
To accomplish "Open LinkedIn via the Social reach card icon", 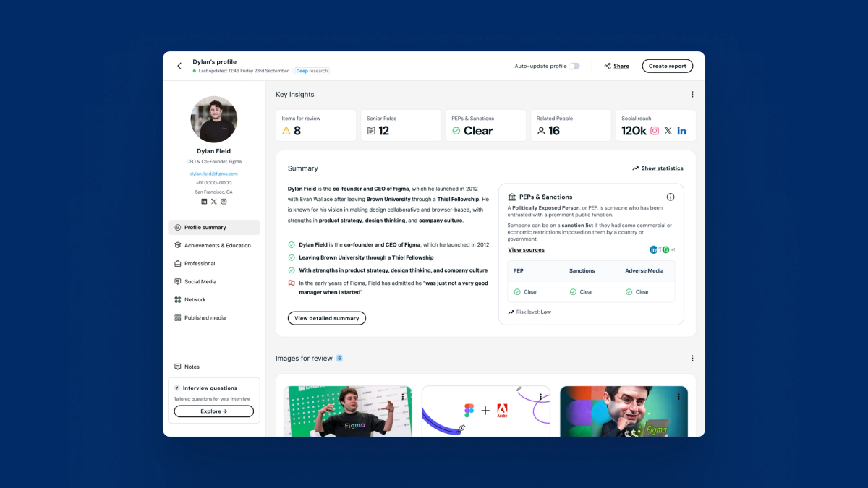I will coord(681,130).
